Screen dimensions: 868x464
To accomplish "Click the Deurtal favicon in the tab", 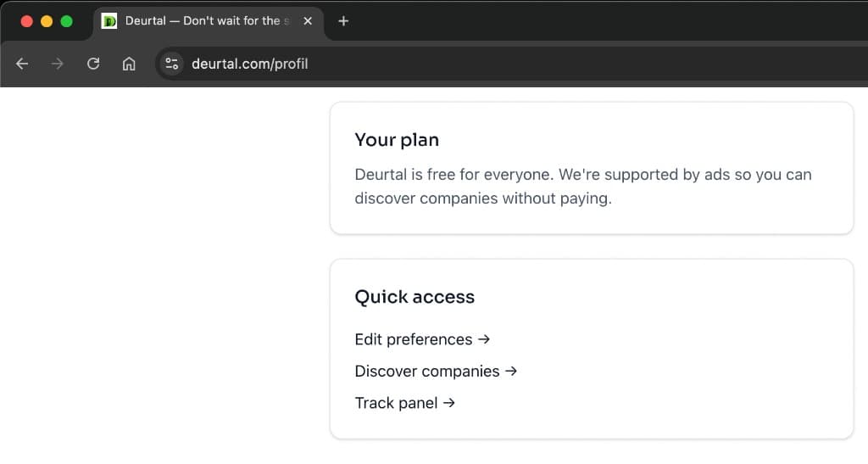I will click(109, 21).
